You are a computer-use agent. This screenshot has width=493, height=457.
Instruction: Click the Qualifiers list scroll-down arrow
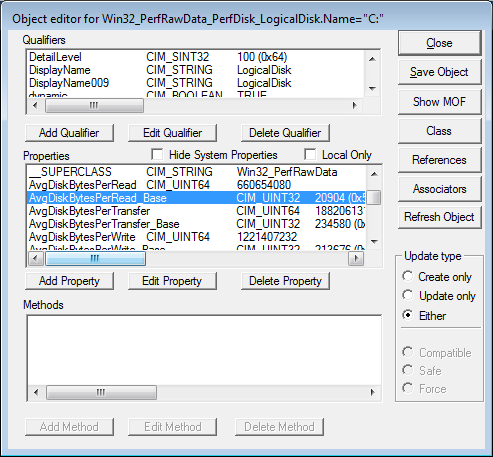tap(372, 89)
